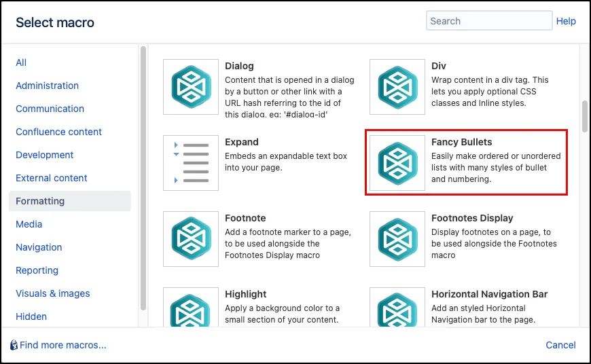591x364 pixels.
Task: Click 'Content that is opened in a dialog' description
Action: pos(289,97)
